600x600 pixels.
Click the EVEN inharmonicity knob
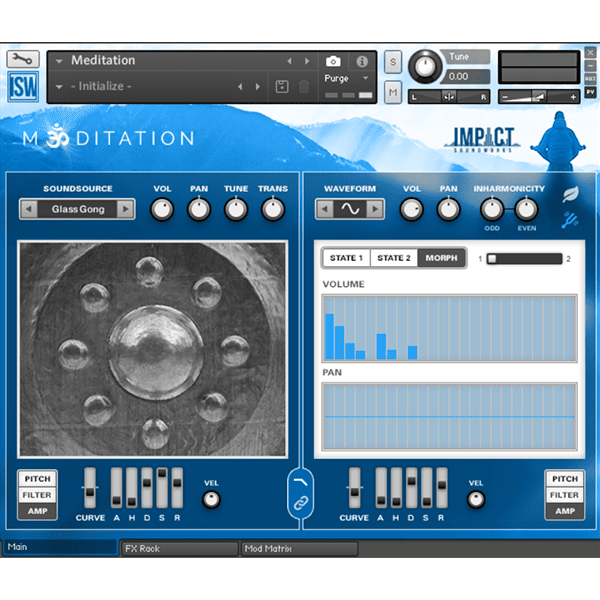click(x=527, y=210)
